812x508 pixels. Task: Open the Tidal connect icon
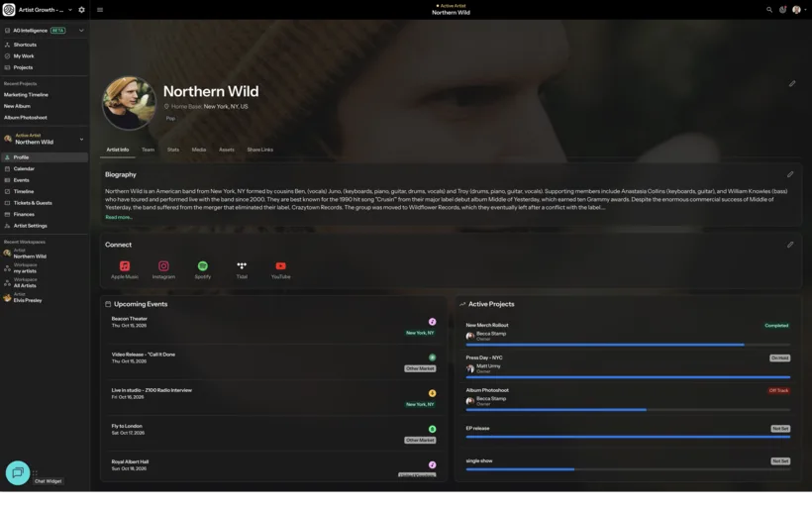click(x=242, y=266)
